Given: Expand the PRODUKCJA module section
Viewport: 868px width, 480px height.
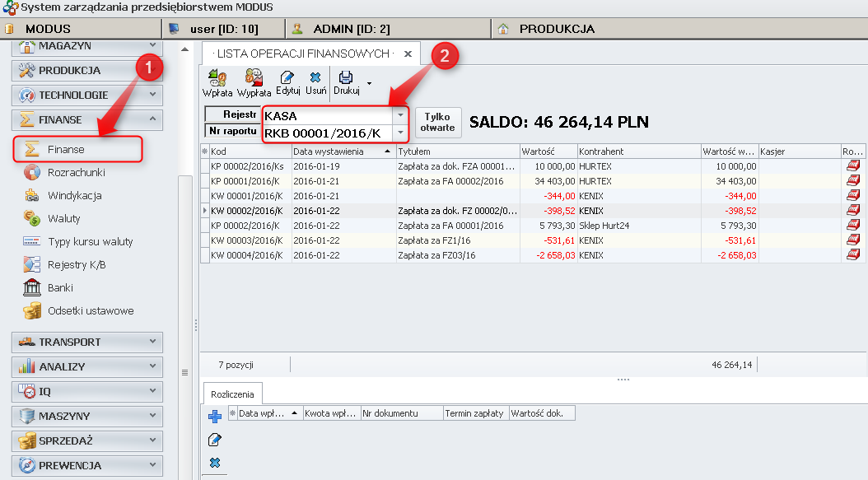Looking at the screenshot, I should [x=87, y=70].
